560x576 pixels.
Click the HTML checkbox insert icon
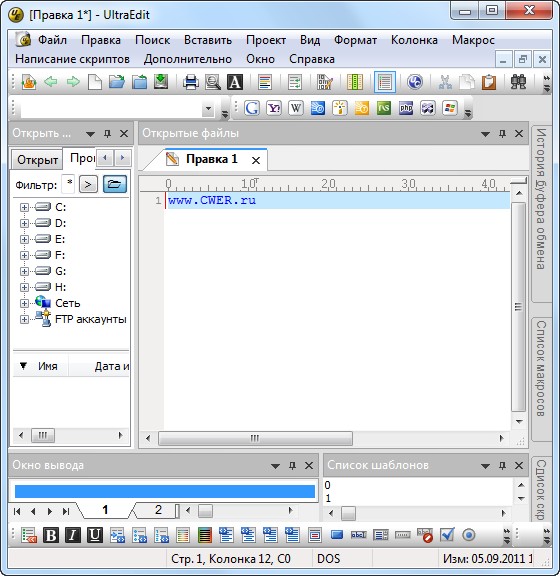coord(447,535)
